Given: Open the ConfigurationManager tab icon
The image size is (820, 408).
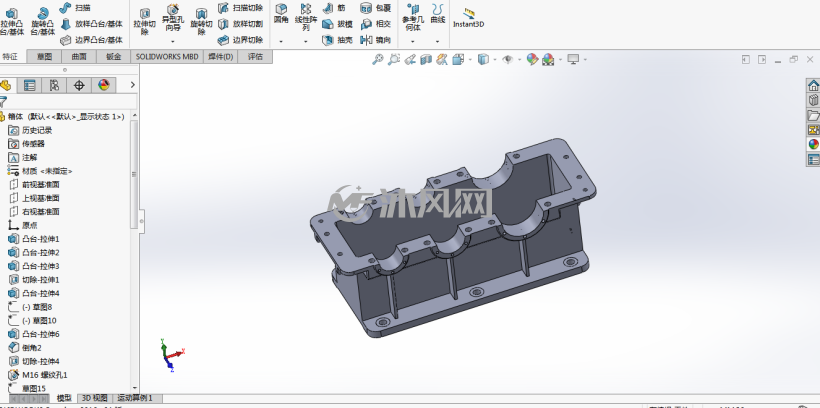Looking at the screenshot, I should tap(54, 85).
